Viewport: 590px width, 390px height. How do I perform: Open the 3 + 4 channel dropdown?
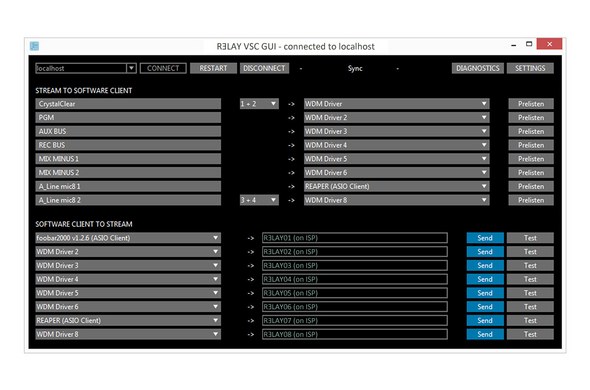tap(259, 200)
